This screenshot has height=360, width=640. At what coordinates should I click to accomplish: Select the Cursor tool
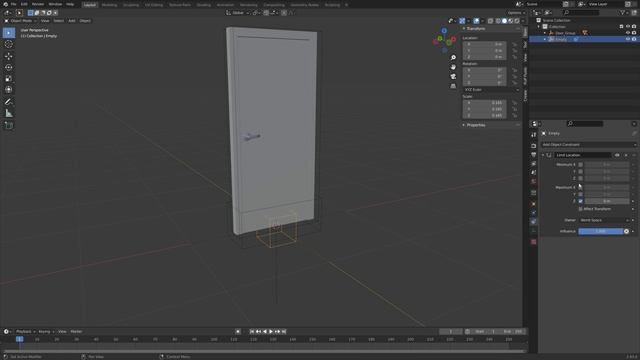tap(9, 44)
